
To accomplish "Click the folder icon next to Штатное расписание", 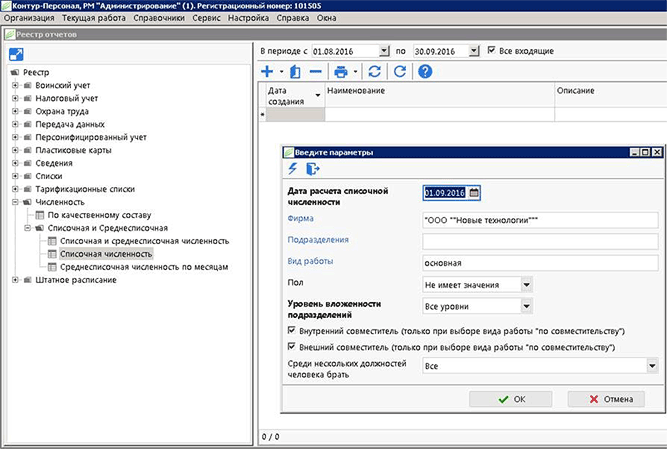I will 28,280.
